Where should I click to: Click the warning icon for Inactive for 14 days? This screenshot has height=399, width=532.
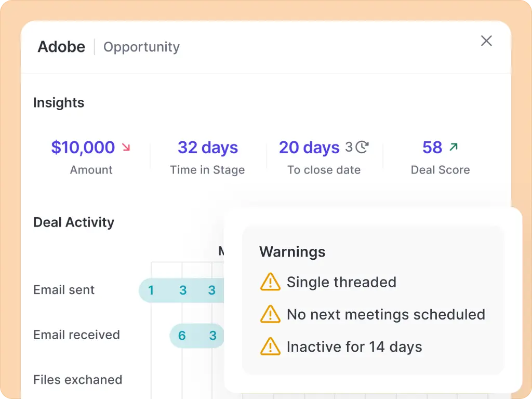(270, 347)
